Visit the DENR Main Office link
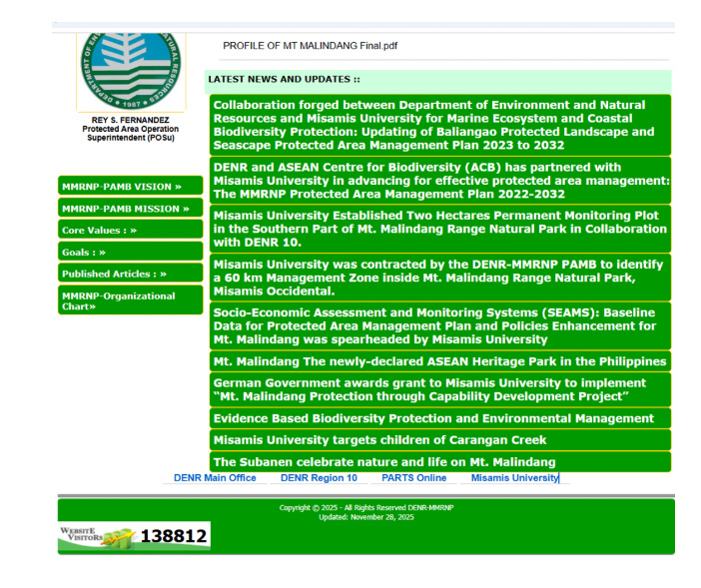 (x=215, y=477)
